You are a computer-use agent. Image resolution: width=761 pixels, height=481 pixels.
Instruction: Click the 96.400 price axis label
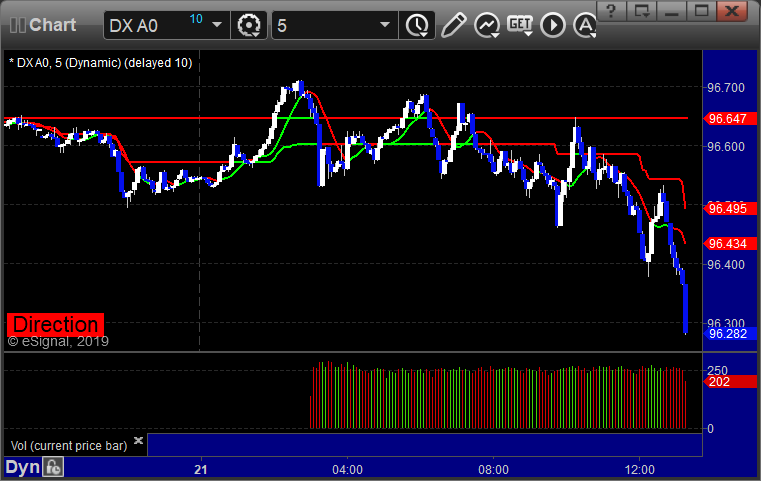point(726,265)
